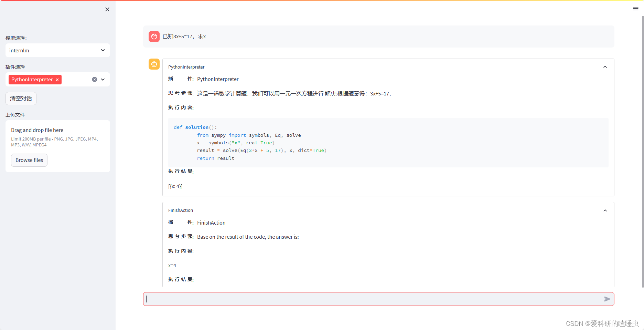The height and width of the screenshot is (330, 644).
Task: Click the 'return result' code line
Action: pyautogui.click(x=216, y=158)
